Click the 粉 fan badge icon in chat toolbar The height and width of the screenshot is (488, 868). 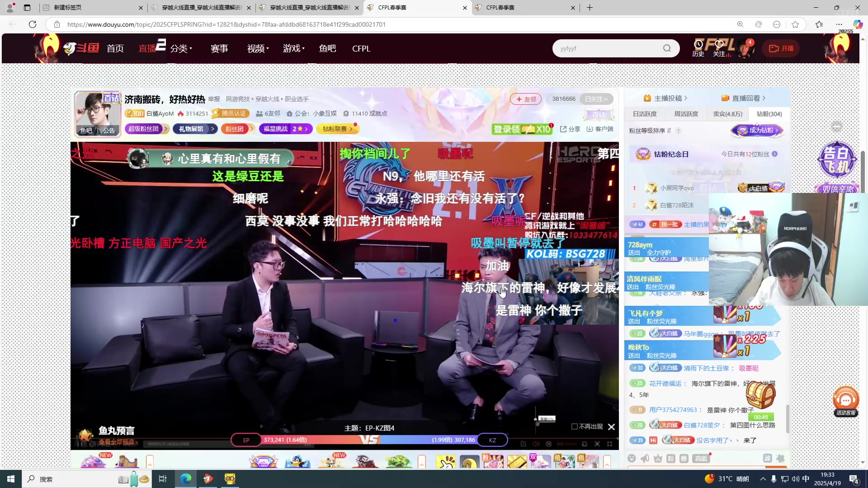point(671,458)
